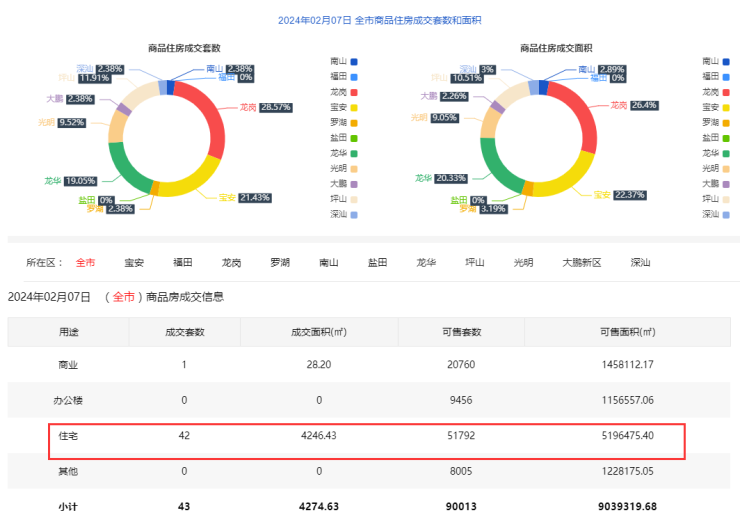Click the 住宅 row label in table
Screen dimensions: 740x522
point(67,436)
